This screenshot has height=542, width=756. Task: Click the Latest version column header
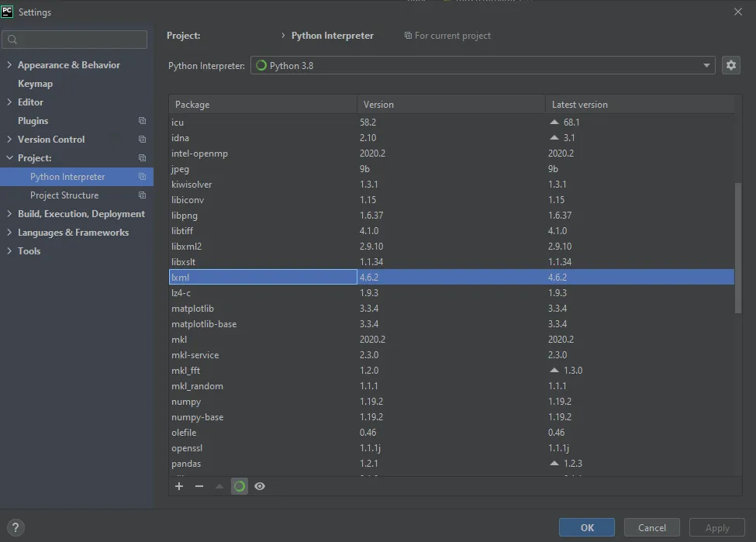pos(640,104)
